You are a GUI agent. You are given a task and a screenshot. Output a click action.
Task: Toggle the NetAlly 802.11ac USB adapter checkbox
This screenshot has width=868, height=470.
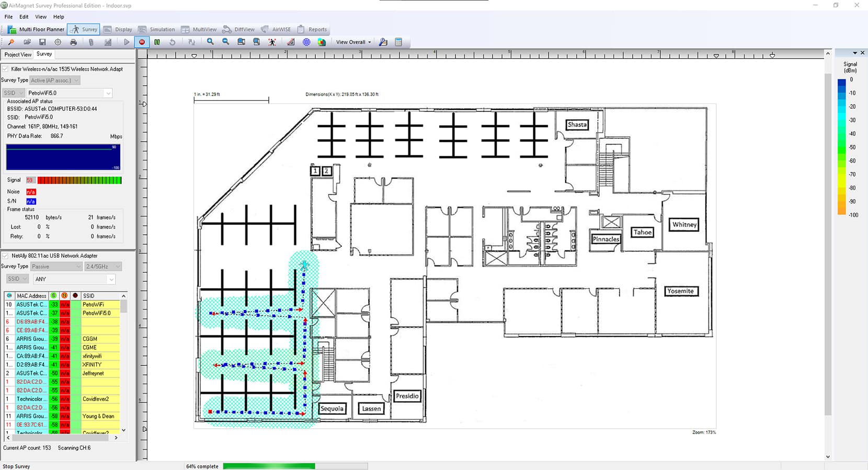tap(5, 256)
